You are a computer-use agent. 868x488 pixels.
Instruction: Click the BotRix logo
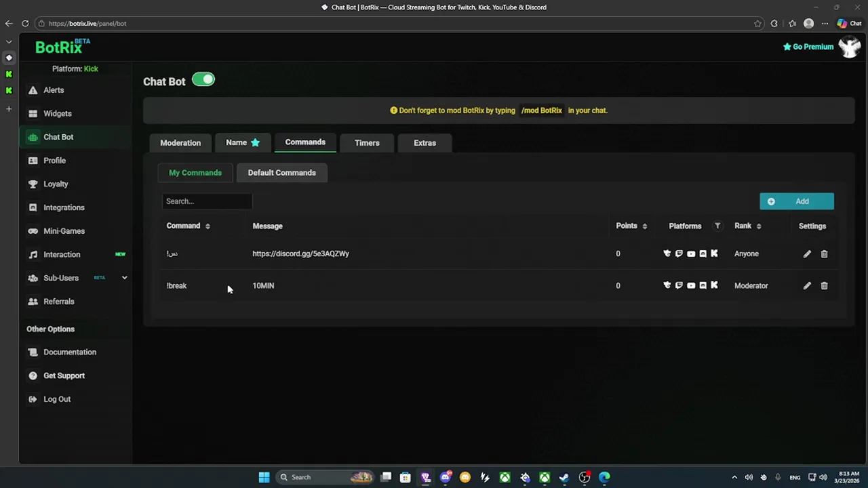62,46
